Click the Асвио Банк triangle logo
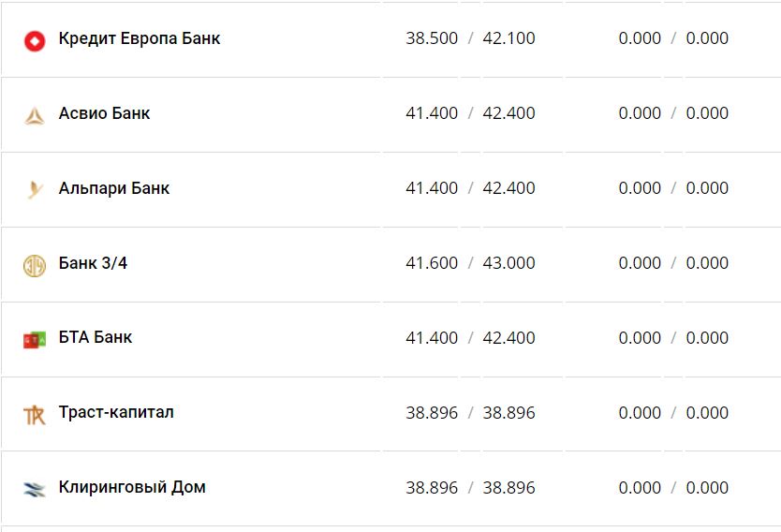This screenshot has height=532, width=781. point(35,115)
